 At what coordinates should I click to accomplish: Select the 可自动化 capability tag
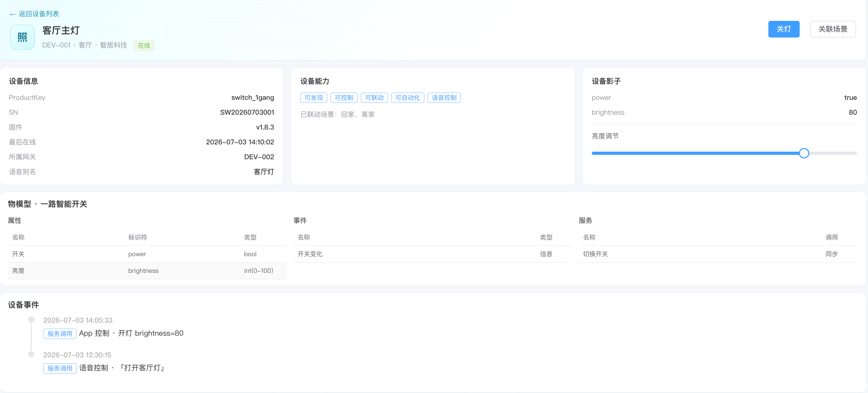407,98
